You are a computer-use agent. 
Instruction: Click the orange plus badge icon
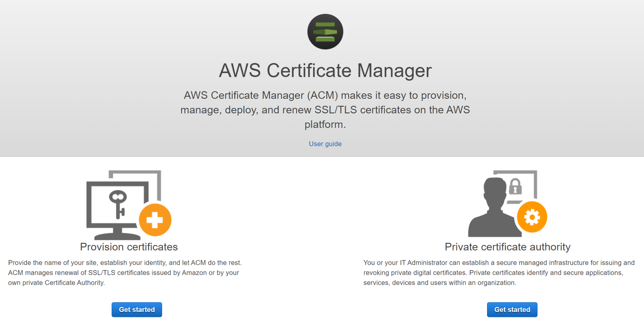[x=155, y=220]
